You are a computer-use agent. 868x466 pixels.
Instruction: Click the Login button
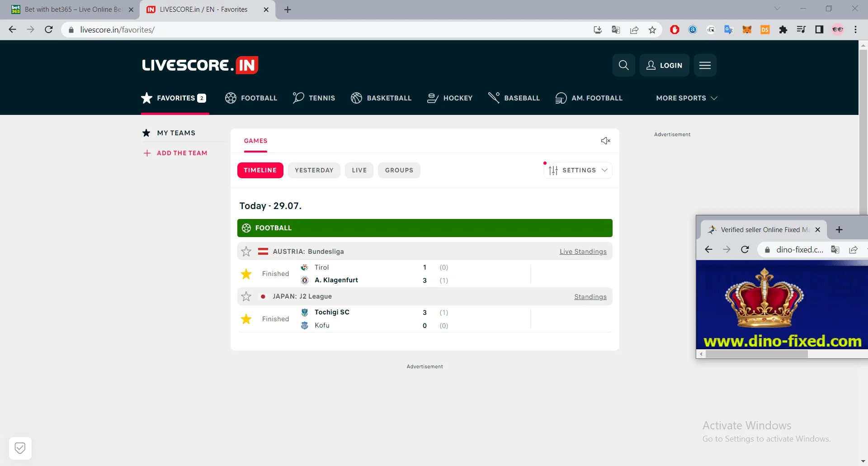tap(664, 65)
